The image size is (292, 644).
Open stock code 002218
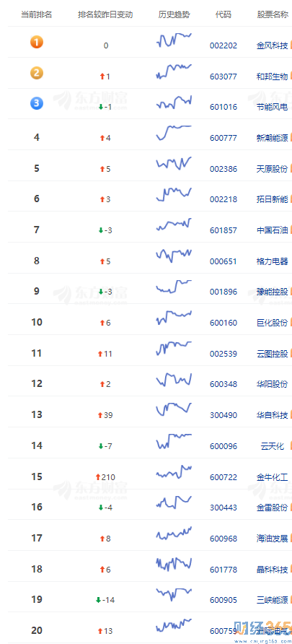(x=223, y=199)
